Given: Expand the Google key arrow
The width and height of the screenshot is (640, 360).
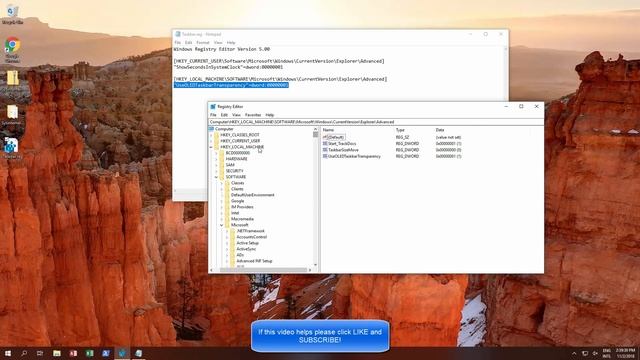Looking at the screenshot, I should tap(222, 201).
